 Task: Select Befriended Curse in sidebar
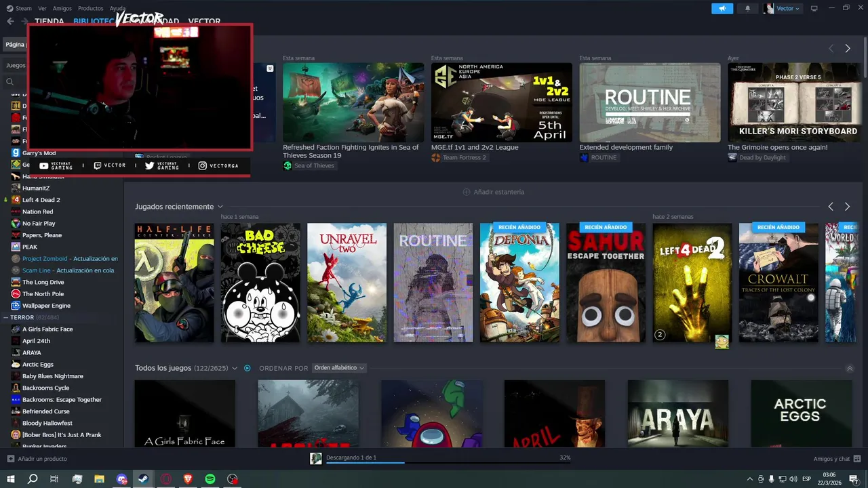pos(46,411)
